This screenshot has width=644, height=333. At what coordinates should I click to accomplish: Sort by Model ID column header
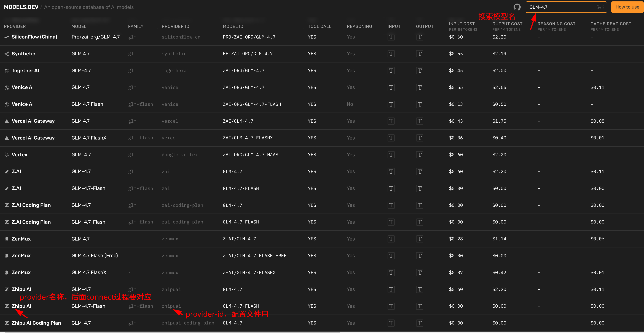(x=233, y=26)
